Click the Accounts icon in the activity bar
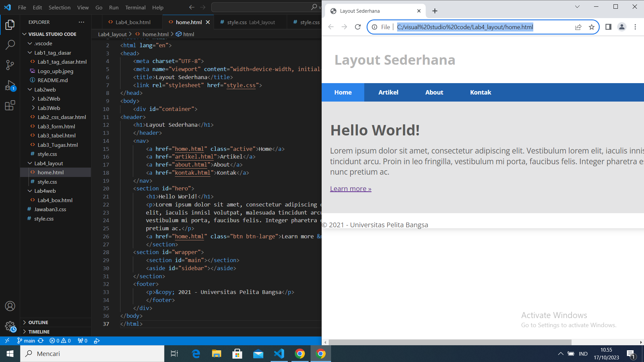Screen dimensions: 644x362 (10, 306)
